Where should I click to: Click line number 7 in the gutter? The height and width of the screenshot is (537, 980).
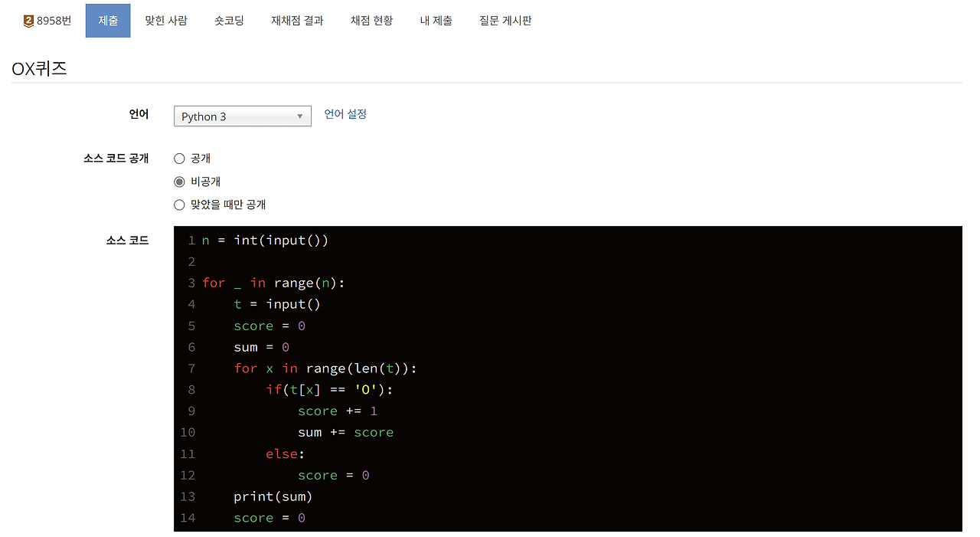point(191,368)
